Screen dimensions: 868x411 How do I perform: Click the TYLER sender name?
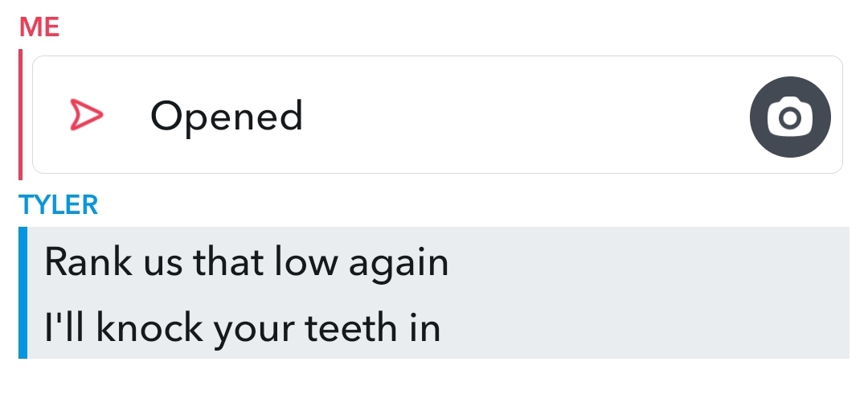(58, 205)
